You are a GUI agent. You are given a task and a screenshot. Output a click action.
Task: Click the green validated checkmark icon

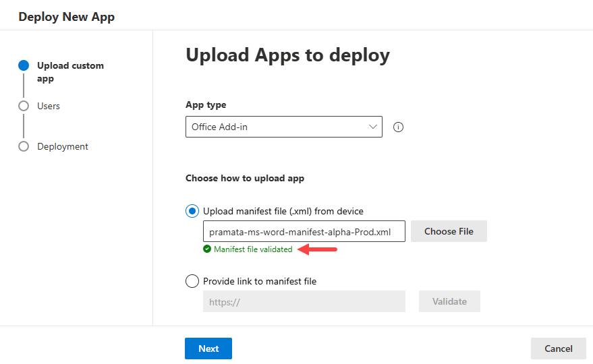[207, 249]
